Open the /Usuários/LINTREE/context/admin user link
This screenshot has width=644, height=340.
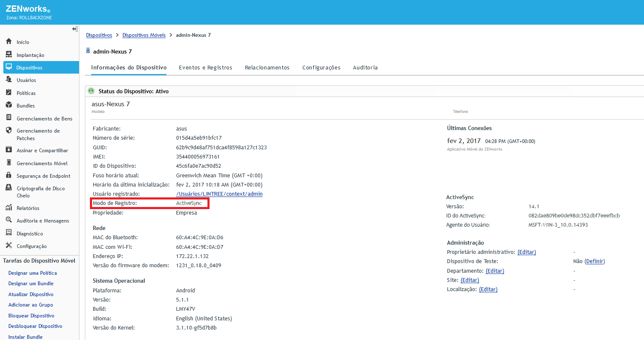[x=219, y=194]
